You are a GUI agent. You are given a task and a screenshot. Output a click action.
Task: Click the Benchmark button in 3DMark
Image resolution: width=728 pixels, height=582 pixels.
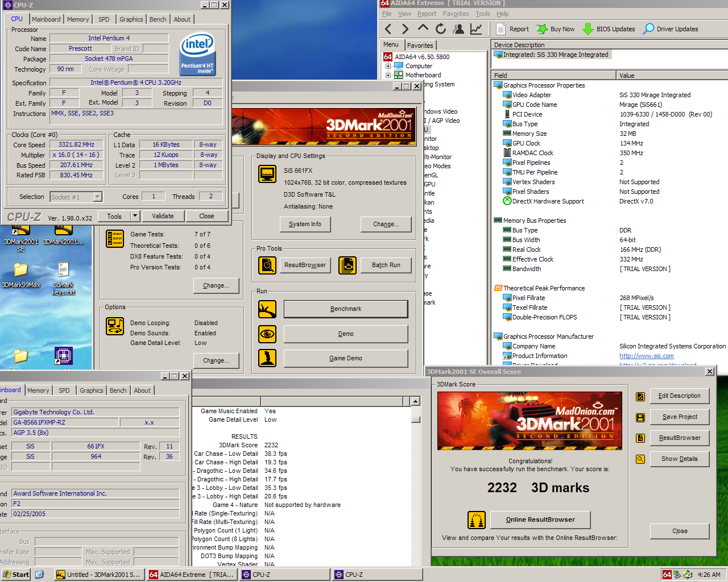(x=346, y=309)
